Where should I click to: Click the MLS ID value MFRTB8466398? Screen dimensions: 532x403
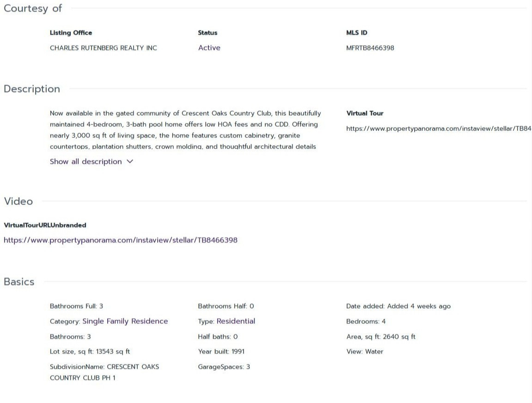click(370, 48)
